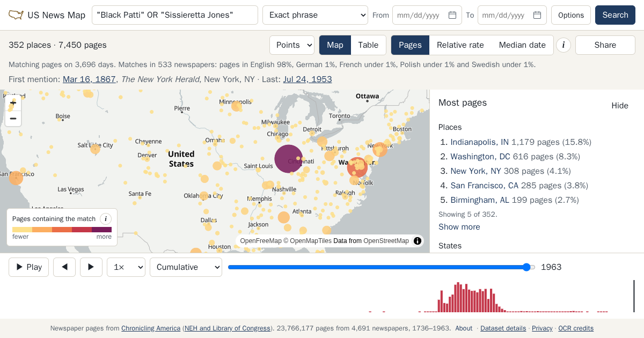Open the Options button
The height and width of the screenshot is (338, 644).
coord(571,15)
